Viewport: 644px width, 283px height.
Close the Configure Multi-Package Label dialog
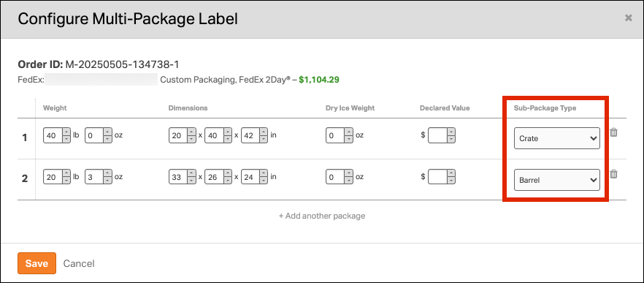[629, 18]
